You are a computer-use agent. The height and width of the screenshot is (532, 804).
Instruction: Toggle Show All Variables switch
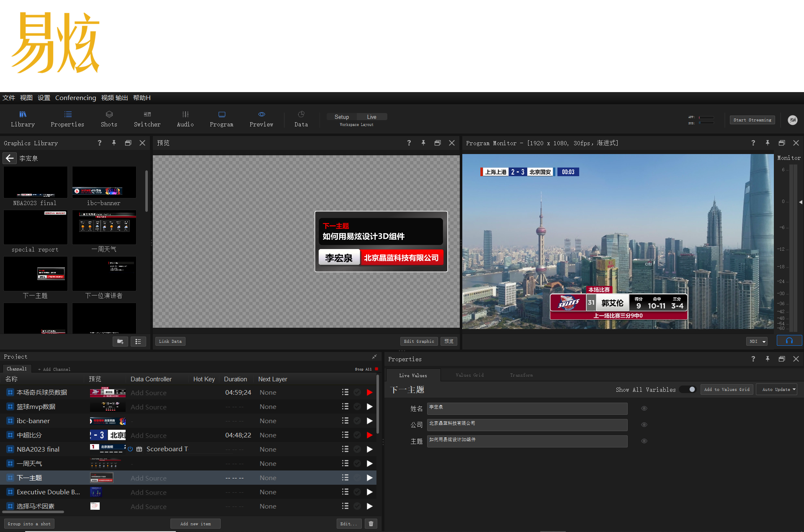(x=688, y=389)
